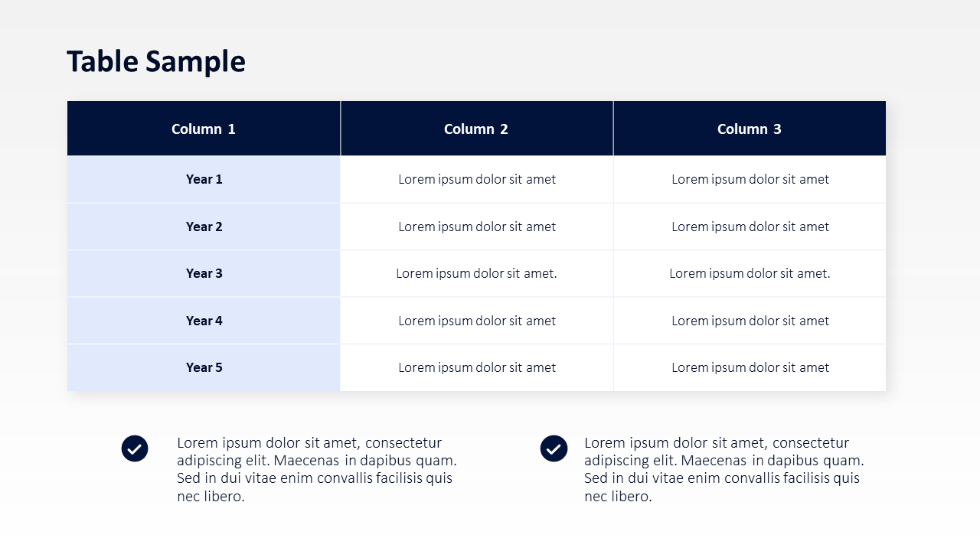Select the Column 3 cell in Year 5 row
Image resolution: width=980 pixels, height=551 pixels.
(x=750, y=367)
